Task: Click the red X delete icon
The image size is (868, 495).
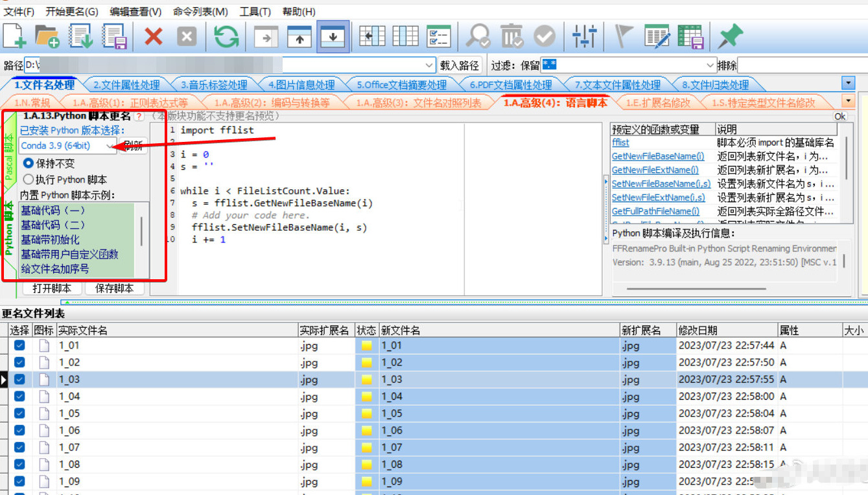Action: (x=153, y=36)
